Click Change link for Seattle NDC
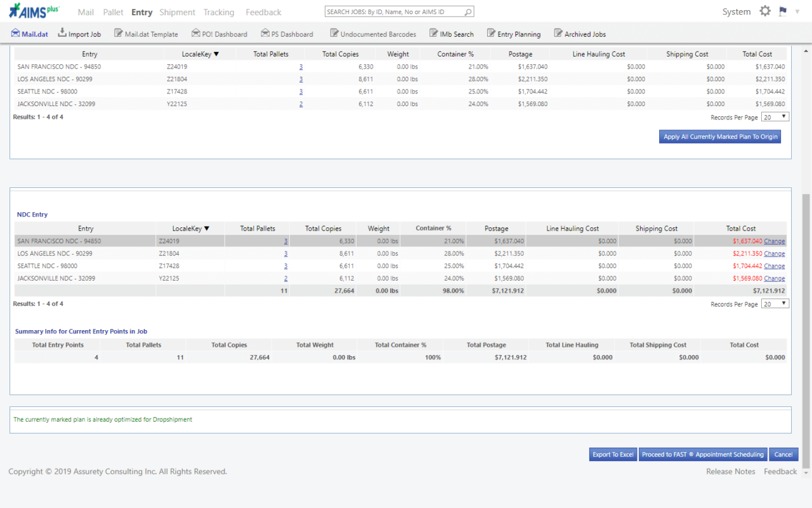Screen dimensions: 812x508 [x=775, y=266]
